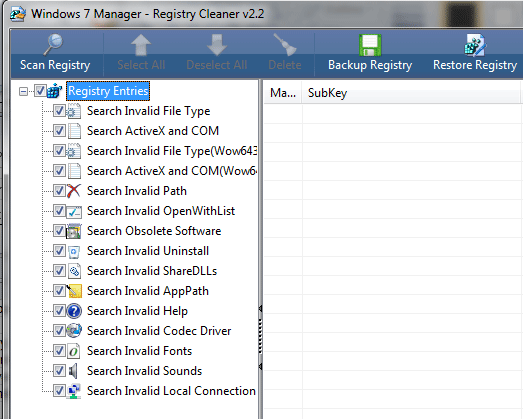Viewport: 523px width, 419px height.
Task: Click the Registry Entries cube icon
Action: (x=54, y=91)
